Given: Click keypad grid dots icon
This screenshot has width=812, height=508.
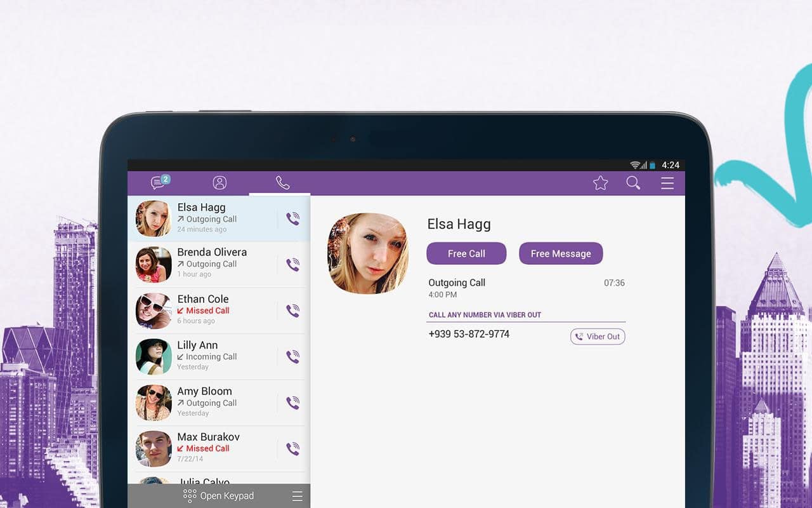Looking at the screenshot, I should [x=189, y=496].
